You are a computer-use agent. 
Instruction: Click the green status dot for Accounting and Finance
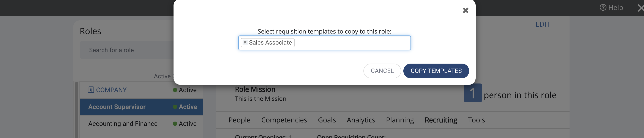(x=175, y=124)
